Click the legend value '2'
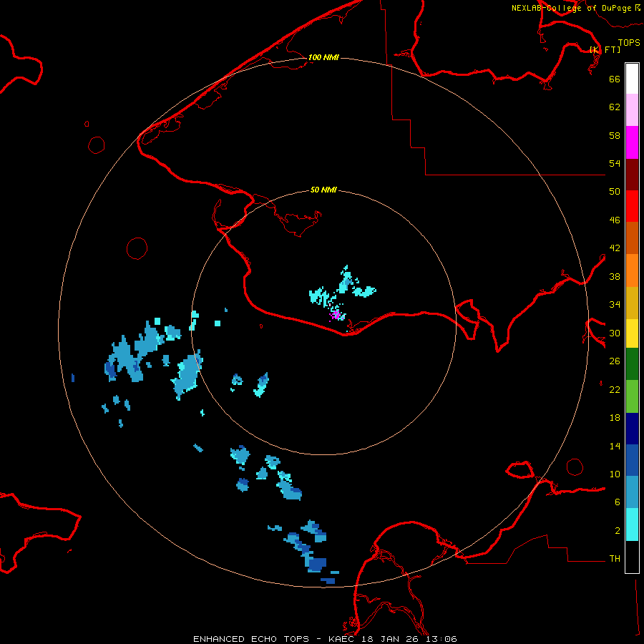This screenshot has width=644, height=644. pyautogui.click(x=618, y=531)
